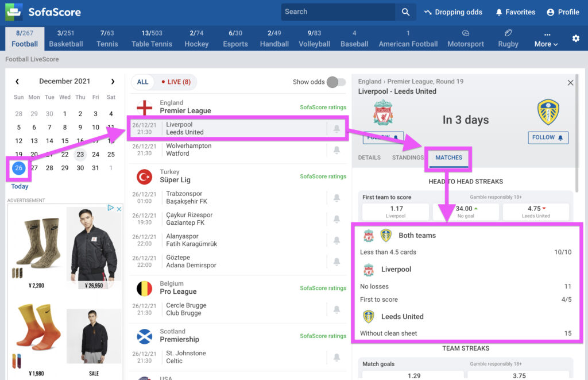The width and height of the screenshot is (588, 380).
Task: Toggle bell for Göztepe - Adana Demirspor
Action: point(336,262)
